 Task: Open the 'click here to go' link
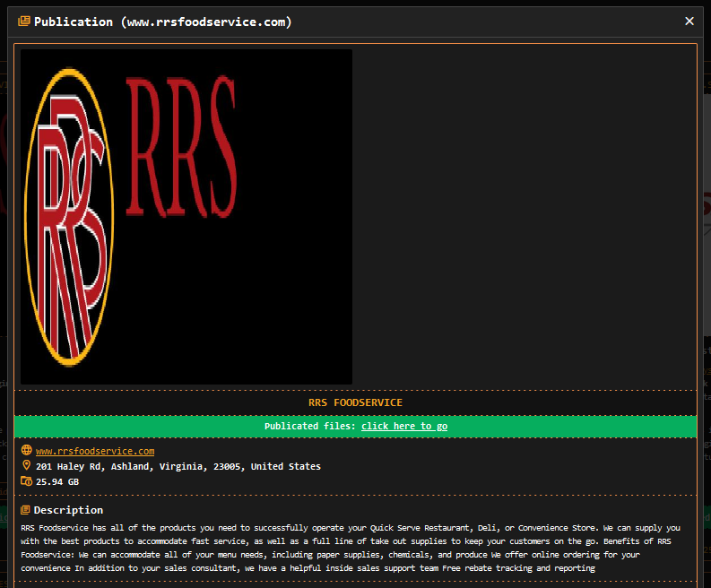(404, 426)
